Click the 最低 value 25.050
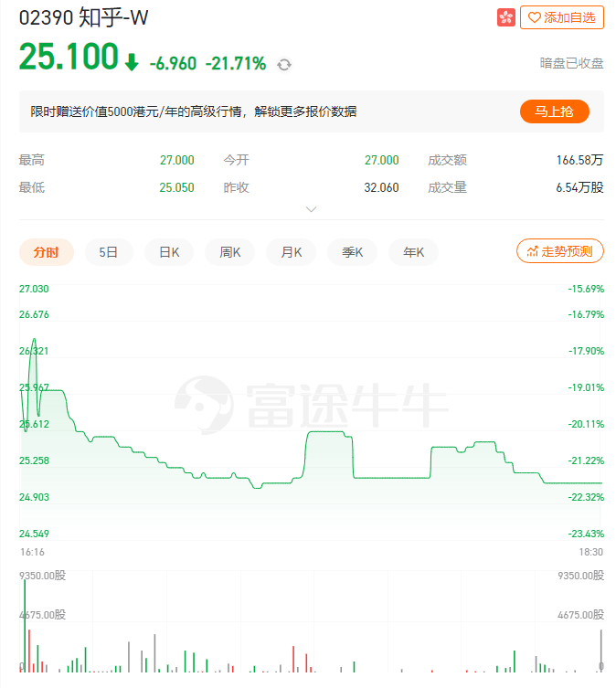Screen dimensions: 616x688 (x=176, y=188)
